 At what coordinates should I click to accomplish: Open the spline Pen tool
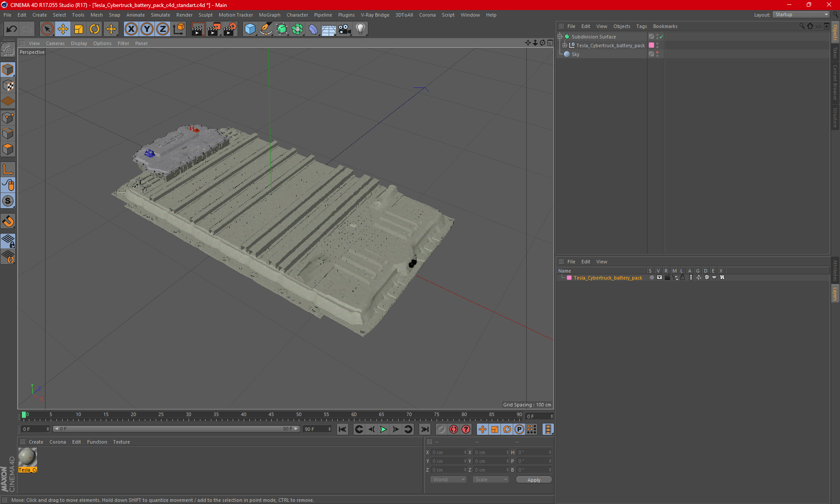pos(266,29)
